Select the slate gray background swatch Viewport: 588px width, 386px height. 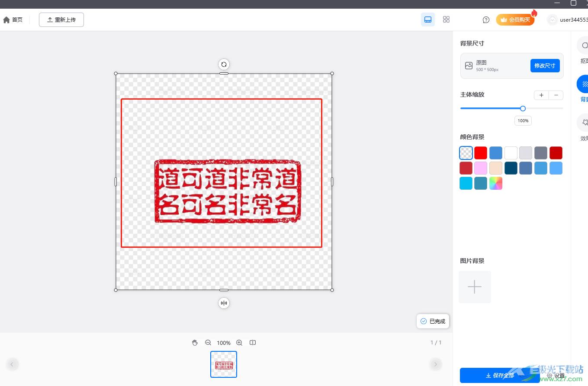coord(541,153)
